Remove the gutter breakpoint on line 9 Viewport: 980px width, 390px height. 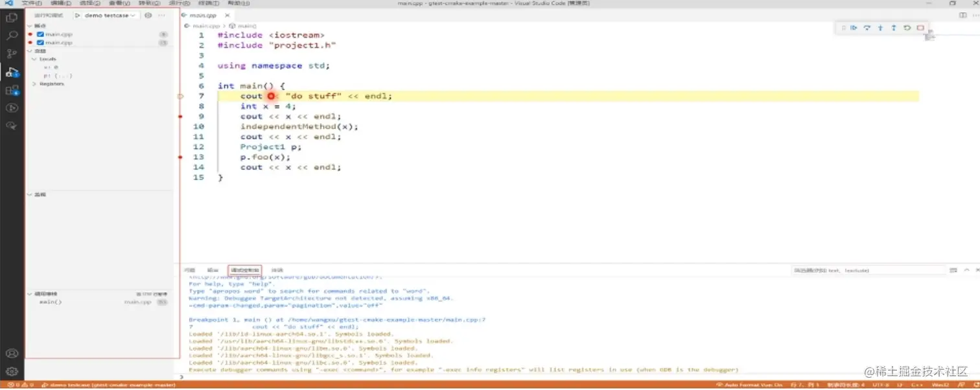(x=180, y=117)
